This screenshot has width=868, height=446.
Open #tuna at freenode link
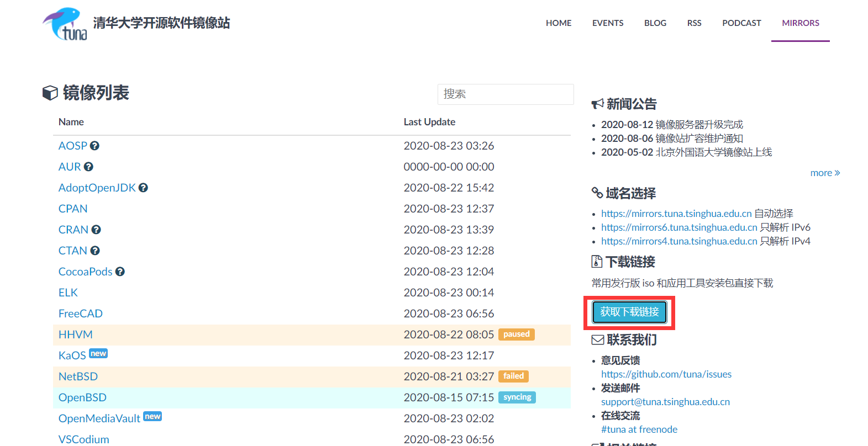coord(639,429)
